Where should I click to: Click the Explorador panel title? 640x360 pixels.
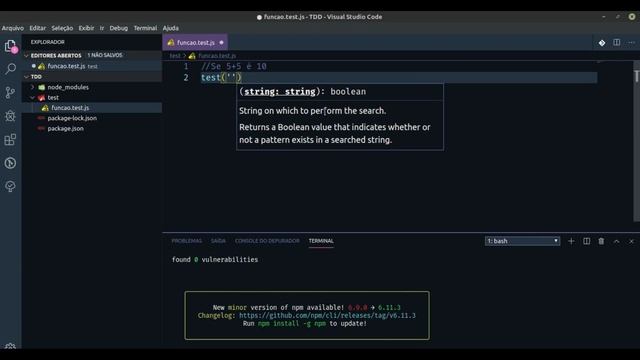point(47,42)
